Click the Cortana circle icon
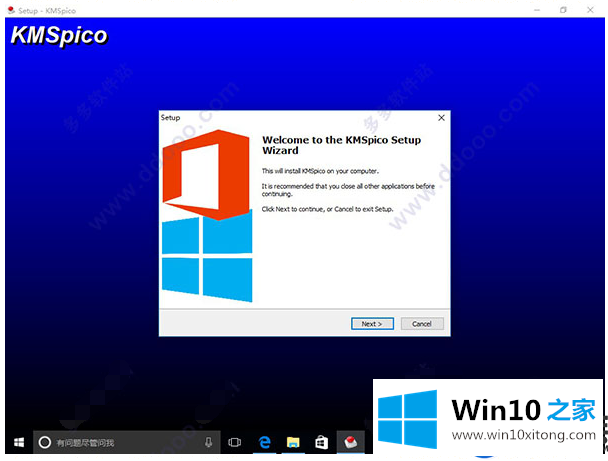 (x=45, y=442)
